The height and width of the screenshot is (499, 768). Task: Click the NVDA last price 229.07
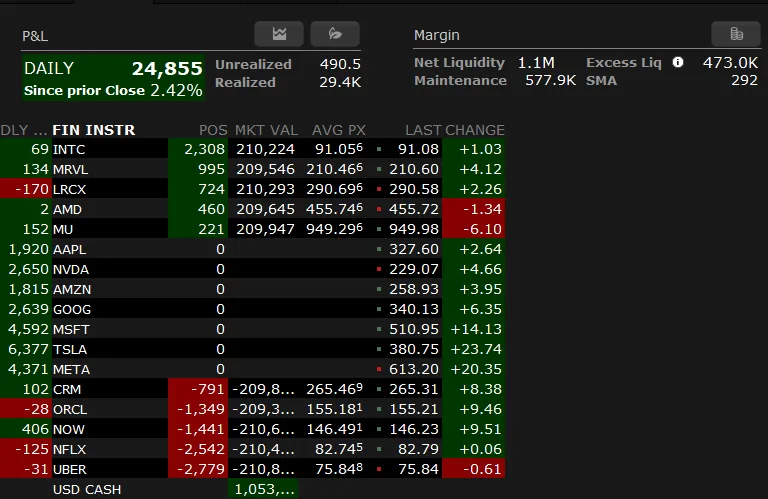click(x=414, y=269)
